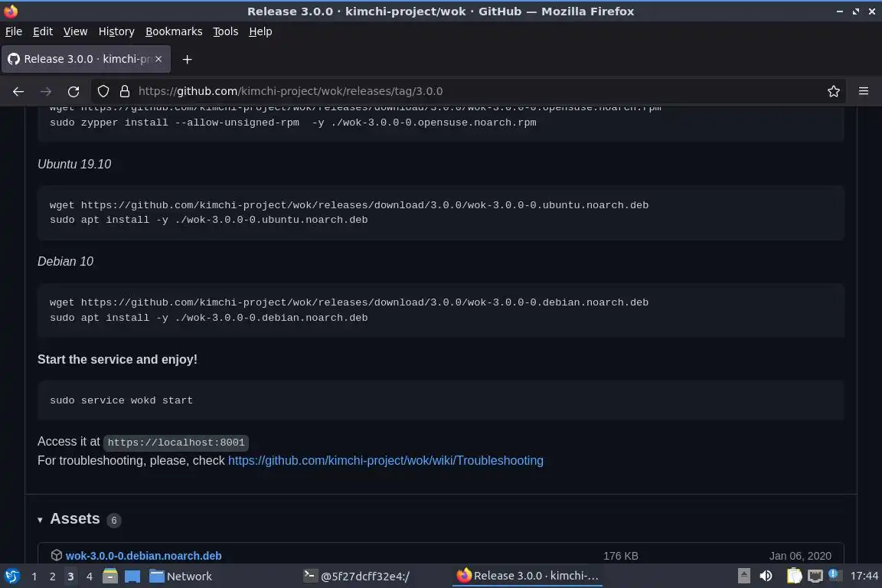Open the Firefox hamburger menu

pos(864,91)
